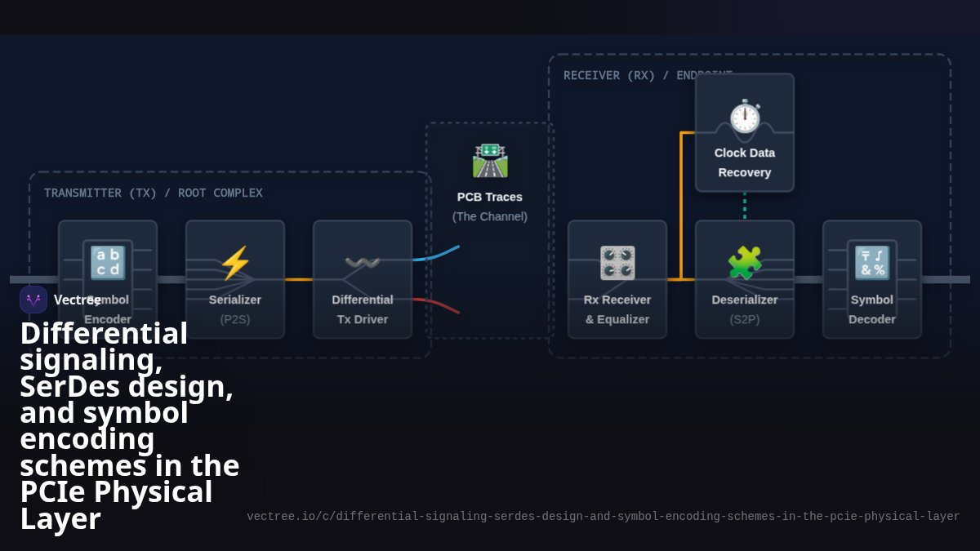The image size is (980, 551).
Task: Click the orange line between Serializer and Driver
Action: tap(299, 279)
